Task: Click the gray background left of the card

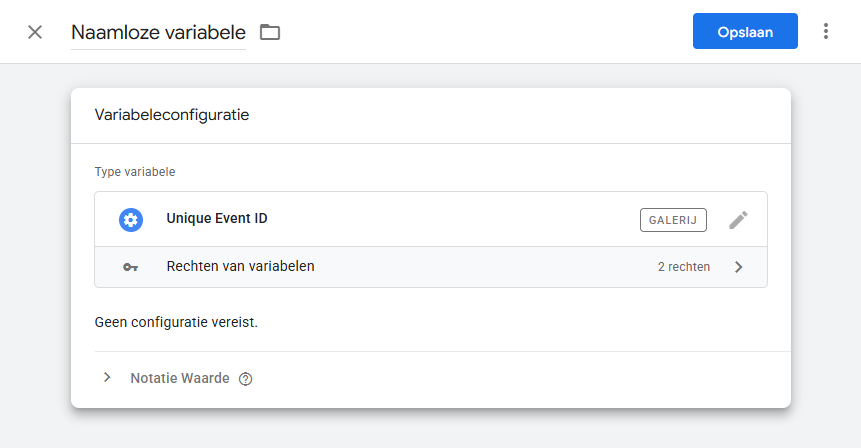Action: pyautogui.click(x=35, y=250)
